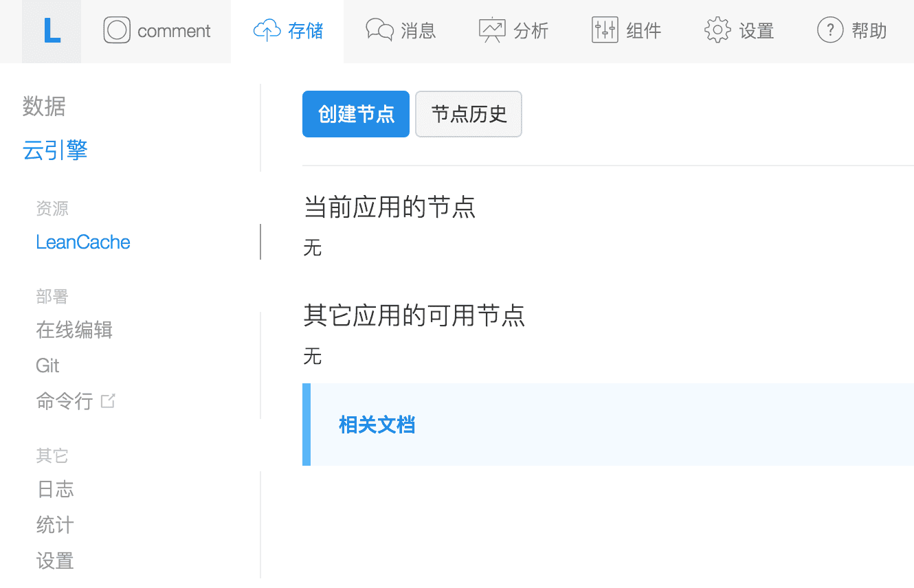The image size is (914, 588).
Task: Click the comment app circle icon
Action: 117,31
